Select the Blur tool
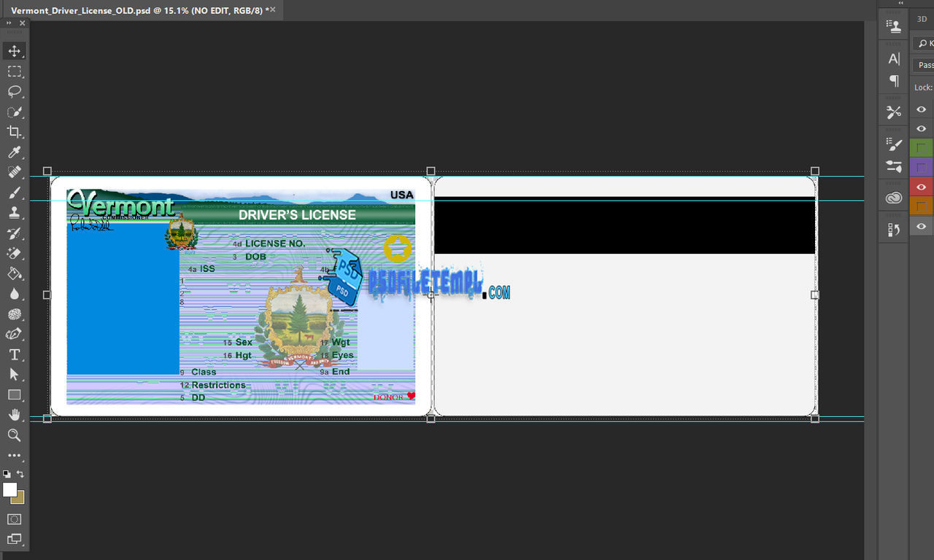Screen dimensions: 934x560 (x=14, y=294)
